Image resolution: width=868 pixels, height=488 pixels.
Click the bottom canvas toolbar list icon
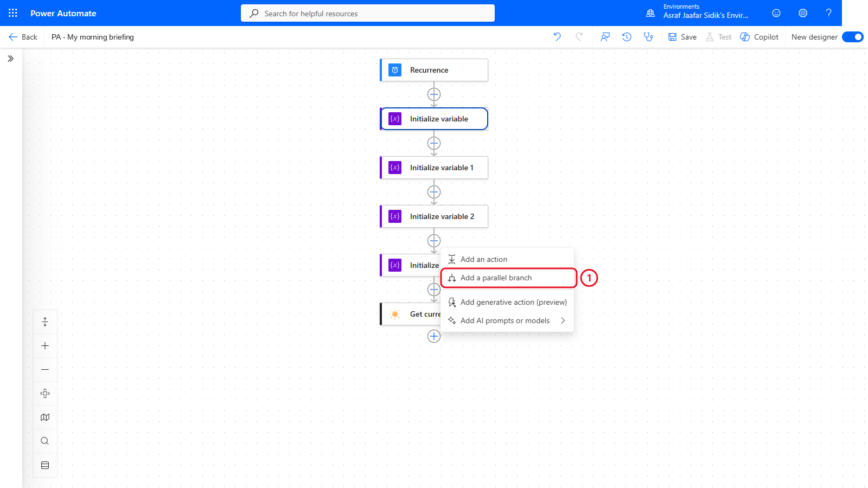[45, 465]
